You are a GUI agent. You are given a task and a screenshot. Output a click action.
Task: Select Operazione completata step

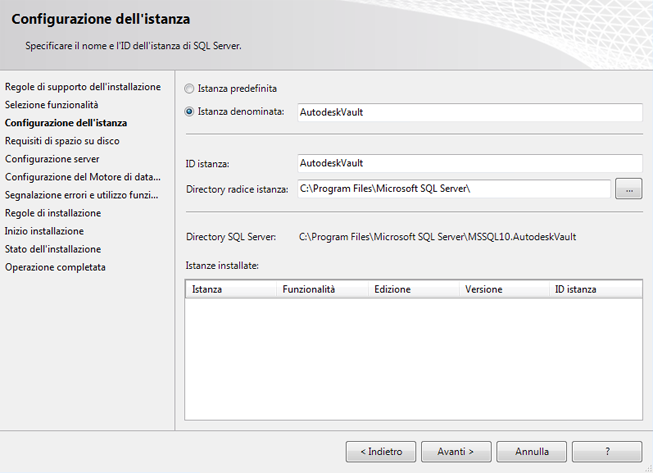coord(55,267)
